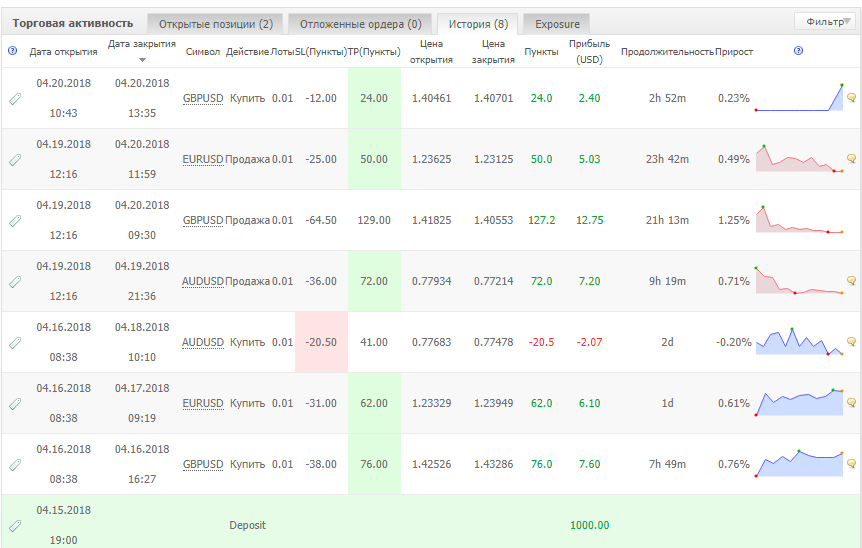862x548 pixels.
Task: Open GBPUSD link in 21h 13m row
Action: [x=203, y=220]
